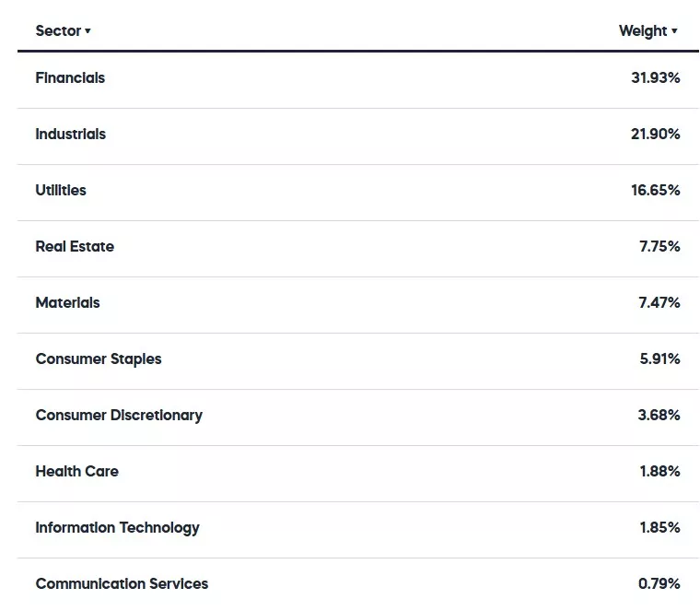Click the 31.93% weight value
The image size is (700, 611).
pyautogui.click(x=655, y=77)
